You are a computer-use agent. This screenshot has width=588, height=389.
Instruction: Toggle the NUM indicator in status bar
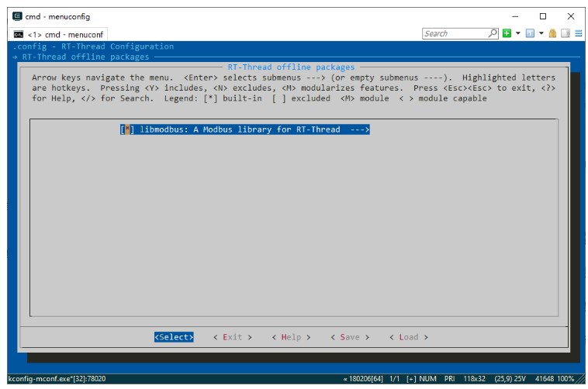coord(428,378)
